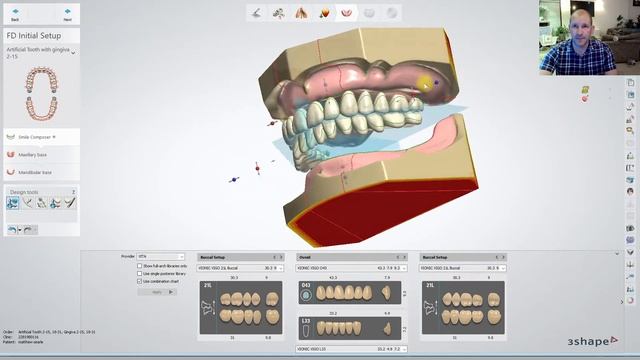Select the L33 lower anterior tooth card

point(350,328)
